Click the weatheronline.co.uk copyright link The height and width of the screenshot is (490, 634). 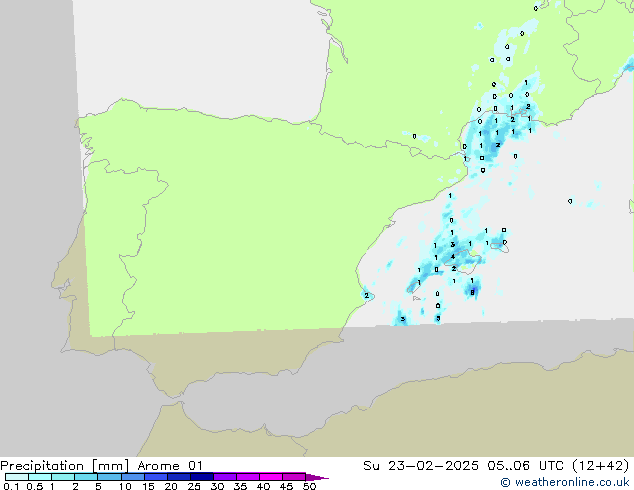point(565,482)
